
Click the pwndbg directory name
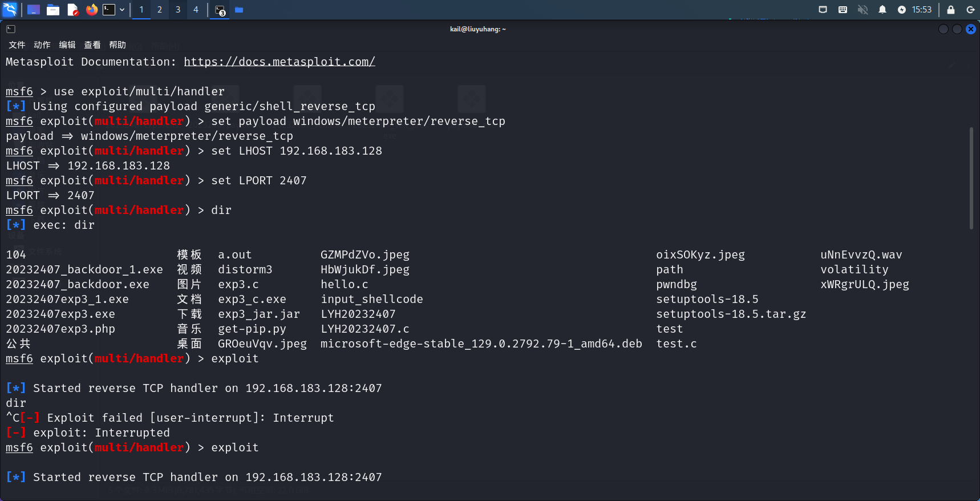[677, 284]
